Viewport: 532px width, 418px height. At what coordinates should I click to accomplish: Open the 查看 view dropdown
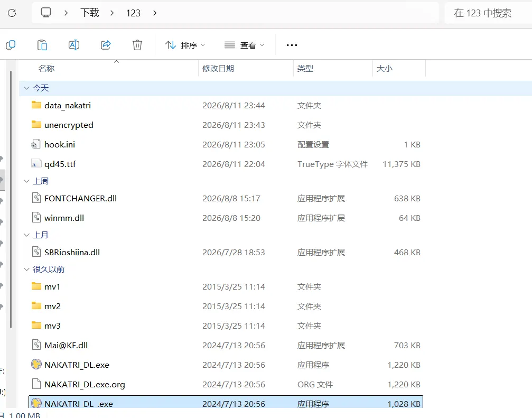244,45
